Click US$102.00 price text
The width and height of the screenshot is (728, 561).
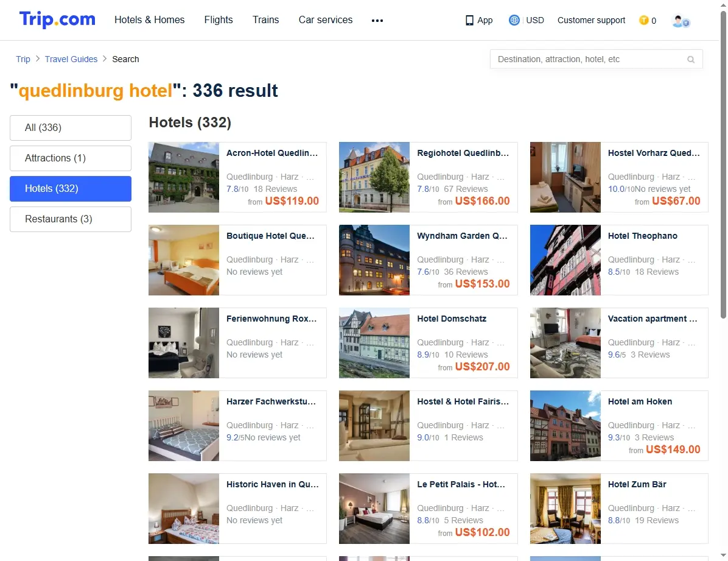(483, 532)
